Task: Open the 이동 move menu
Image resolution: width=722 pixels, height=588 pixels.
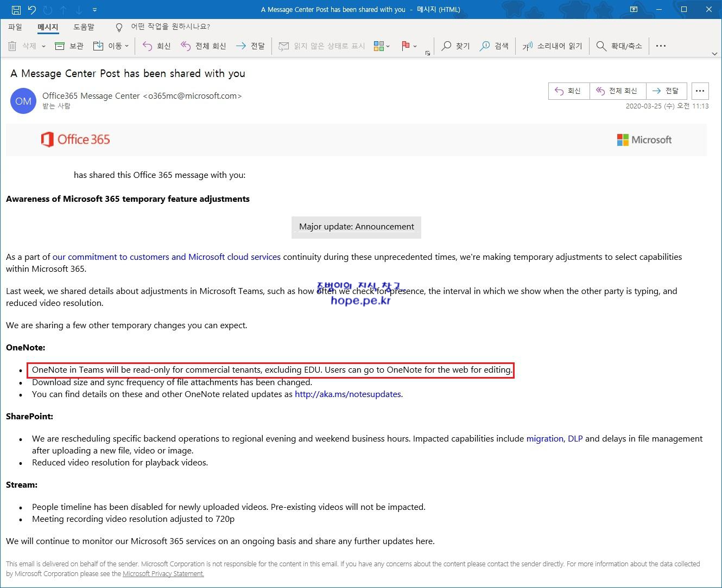Action: (111, 46)
